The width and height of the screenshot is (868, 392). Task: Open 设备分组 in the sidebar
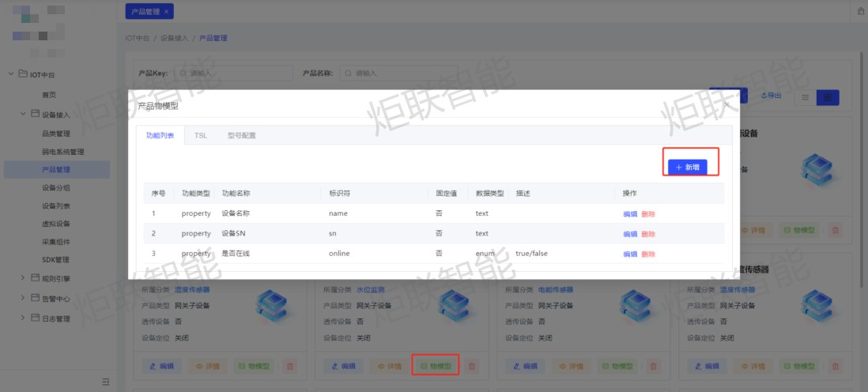point(55,187)
